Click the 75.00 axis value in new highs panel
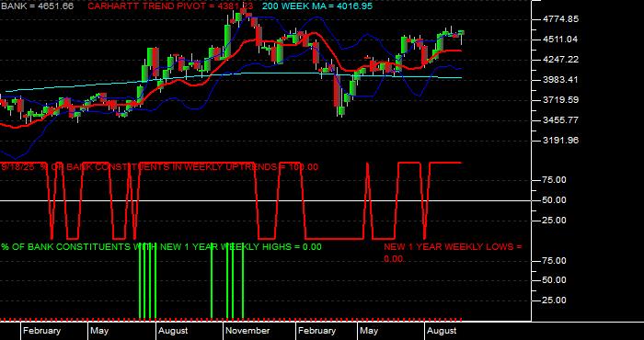The height and width of the screenshot is (340, 644). pos(555,261)
